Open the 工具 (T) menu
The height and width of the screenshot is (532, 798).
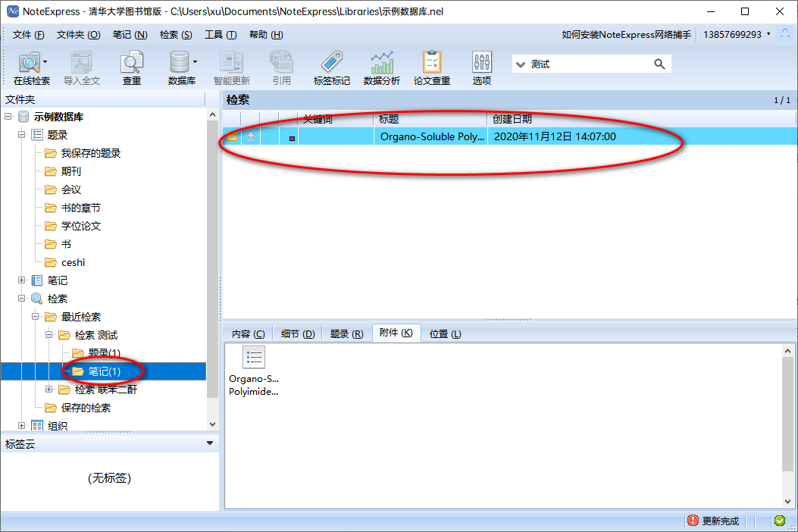(x=221, y=35)
